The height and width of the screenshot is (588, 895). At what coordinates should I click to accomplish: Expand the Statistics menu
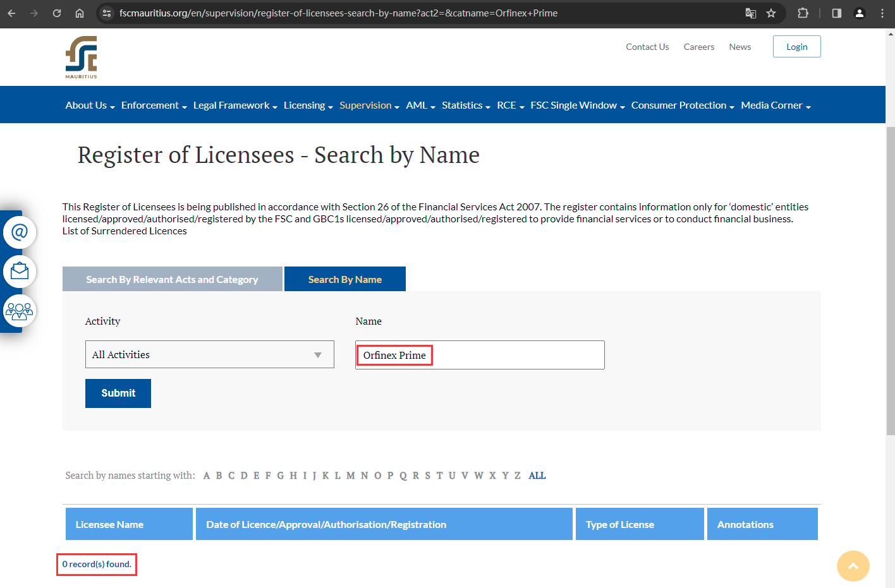coord(466,105)
